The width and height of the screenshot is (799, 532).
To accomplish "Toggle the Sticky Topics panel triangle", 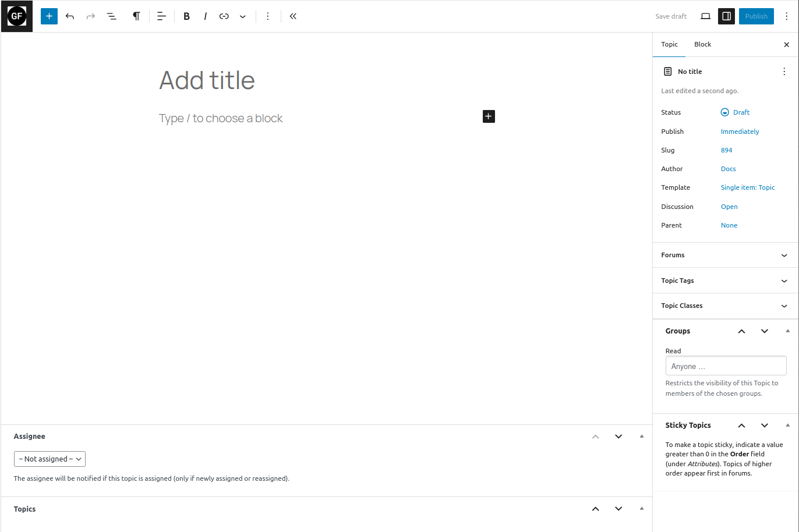I will [787, 425].
